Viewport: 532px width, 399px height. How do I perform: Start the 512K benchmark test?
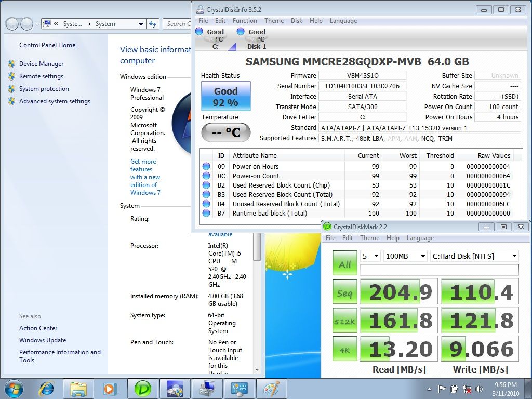(x=344, y=321)
